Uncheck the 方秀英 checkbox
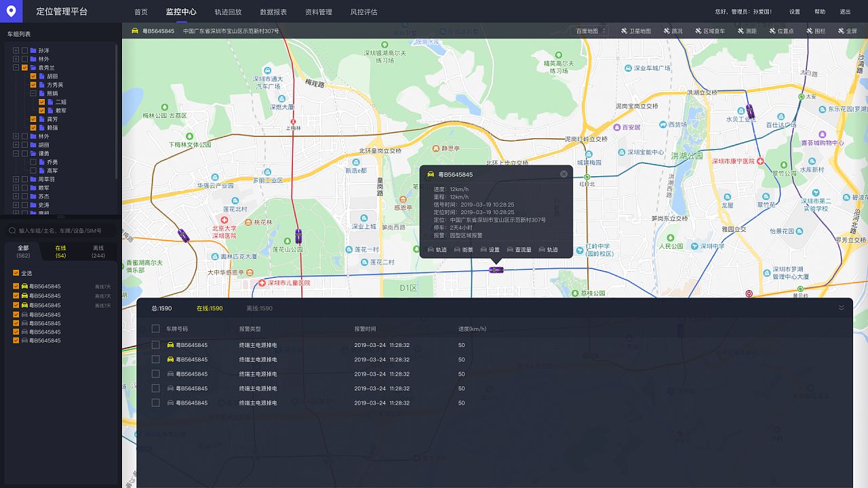 tap(33, 85)
